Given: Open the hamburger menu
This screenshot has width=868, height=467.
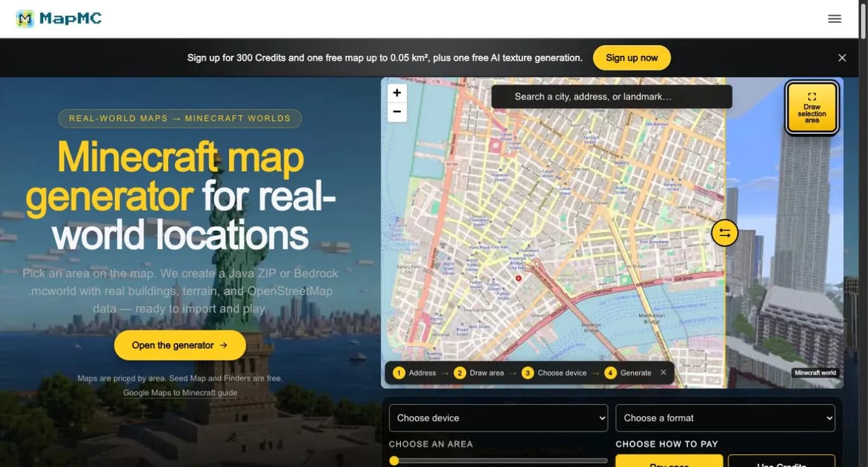Looking at the screenshot, I should [834, 19].
